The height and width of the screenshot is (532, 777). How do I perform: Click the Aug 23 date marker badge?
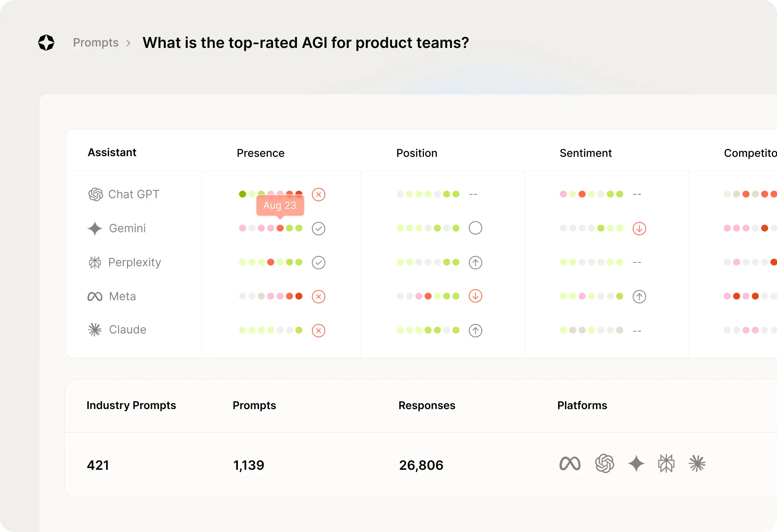tap(280, 205)
